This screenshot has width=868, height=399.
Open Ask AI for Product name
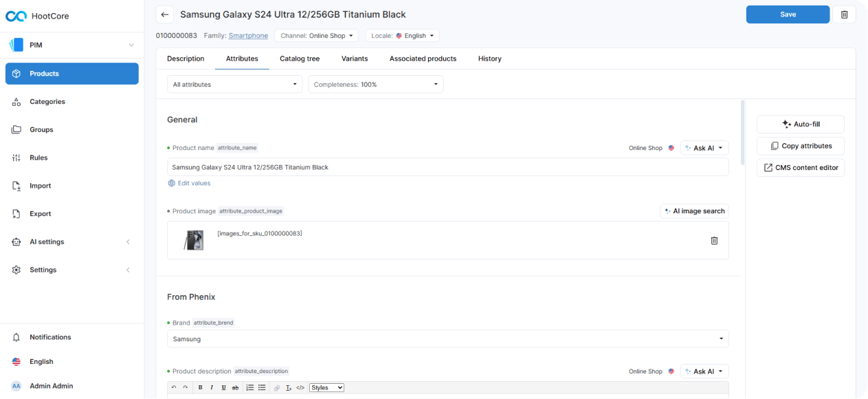[x=704, y=148]
